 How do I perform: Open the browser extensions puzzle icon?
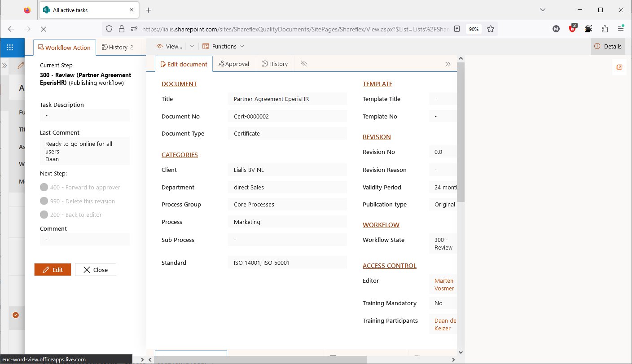[x=605, y=29]
